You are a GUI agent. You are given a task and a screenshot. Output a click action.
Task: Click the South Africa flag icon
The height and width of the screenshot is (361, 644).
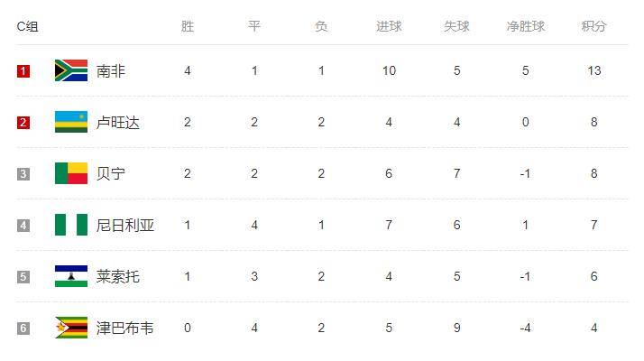(x=71, y=70)
